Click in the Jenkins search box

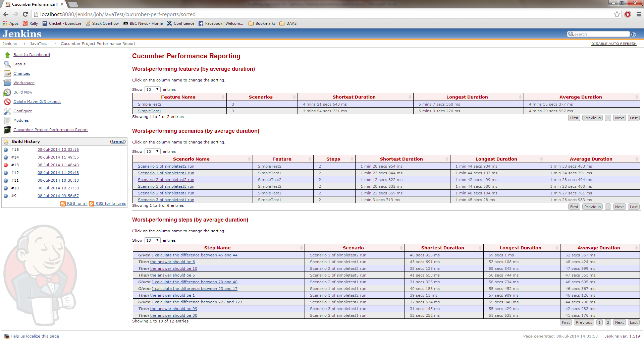[x=600, y=34]
